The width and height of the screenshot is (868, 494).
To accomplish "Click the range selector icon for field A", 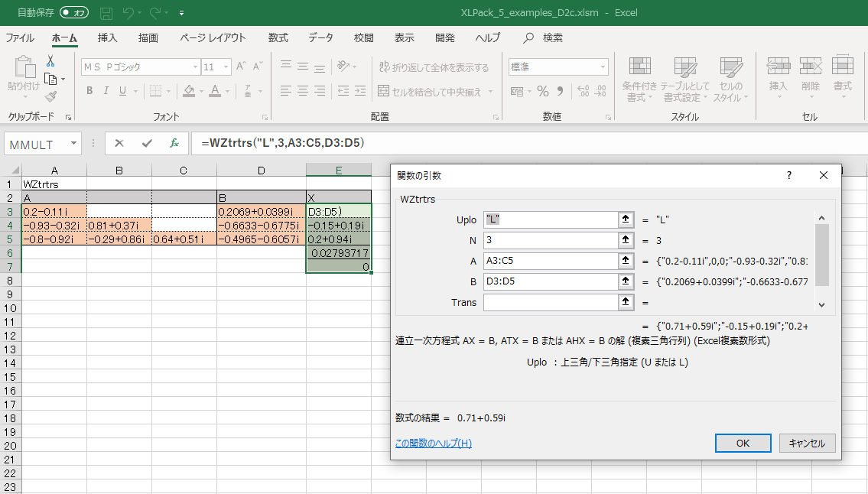I will pyautogui.click(x=626, y=261).
